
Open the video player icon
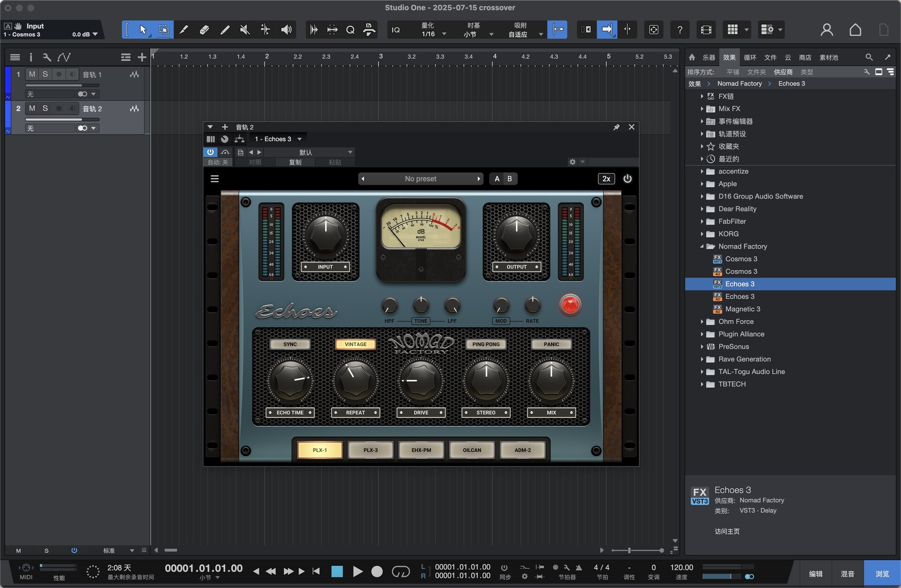706,30
